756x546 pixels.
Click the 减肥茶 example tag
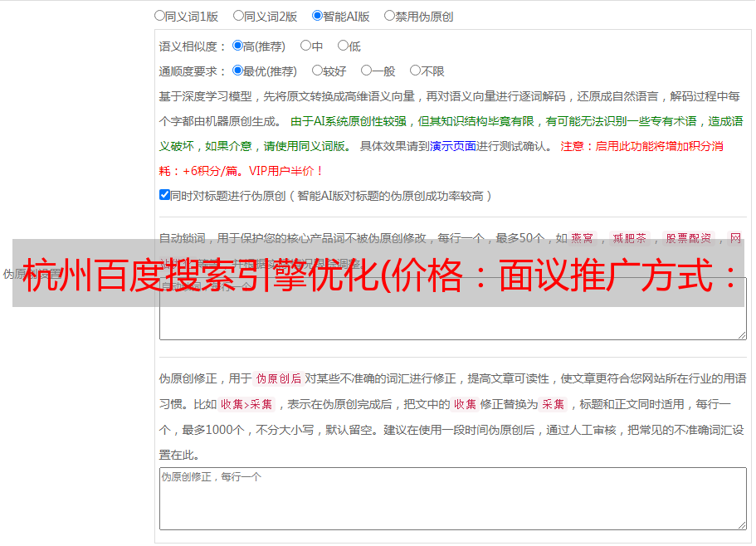[x=630, y=238]
